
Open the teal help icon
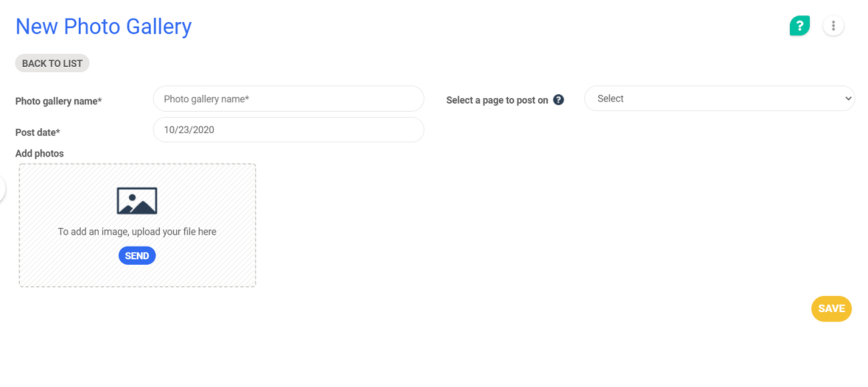799,25
